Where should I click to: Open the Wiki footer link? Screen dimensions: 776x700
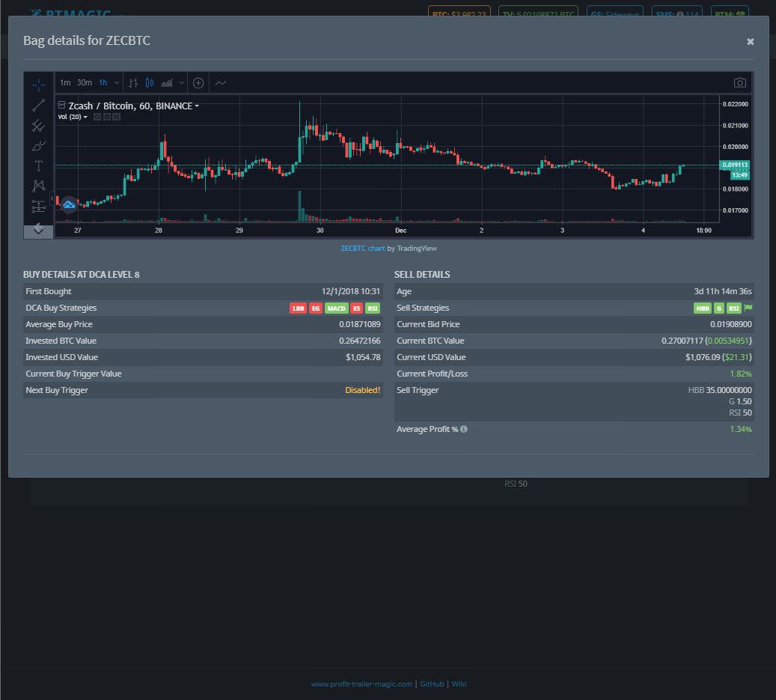[459, 684]
